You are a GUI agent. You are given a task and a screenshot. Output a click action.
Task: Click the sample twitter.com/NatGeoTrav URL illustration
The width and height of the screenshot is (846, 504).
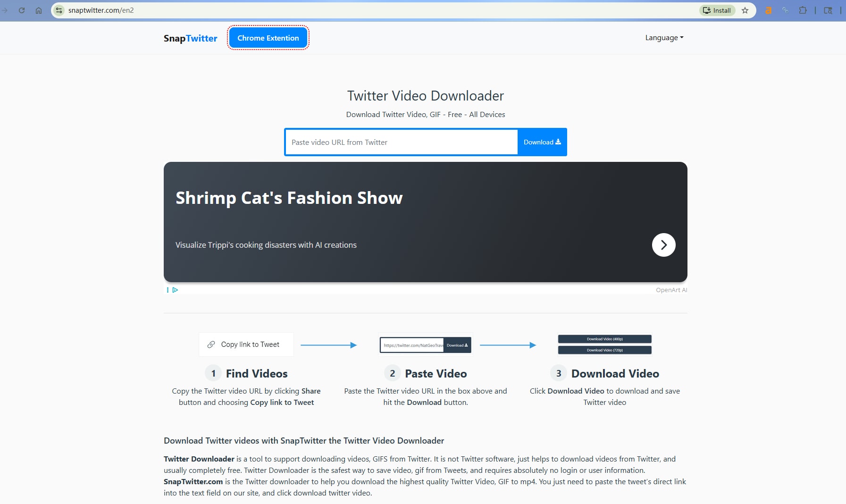[426, 345]
